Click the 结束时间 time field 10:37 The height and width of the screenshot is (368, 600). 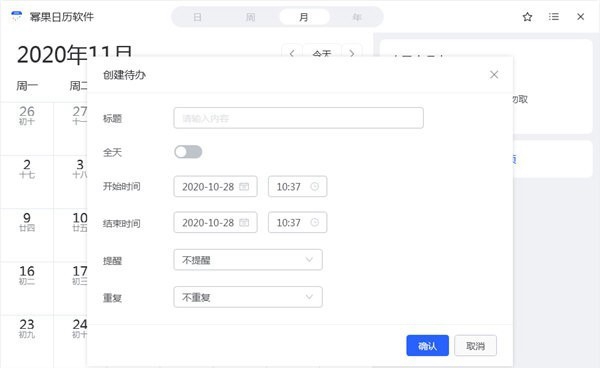point(297,223)
